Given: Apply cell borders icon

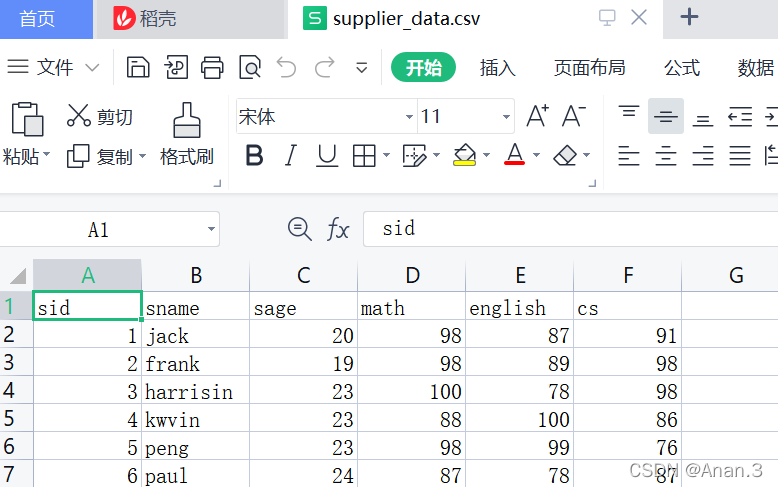Looking at the screenshot, I should point(364,156).
